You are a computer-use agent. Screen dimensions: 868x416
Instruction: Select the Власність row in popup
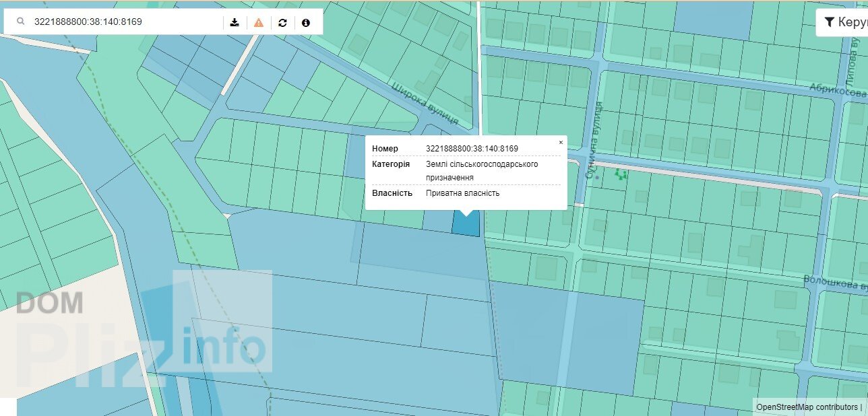click(465, 193)
